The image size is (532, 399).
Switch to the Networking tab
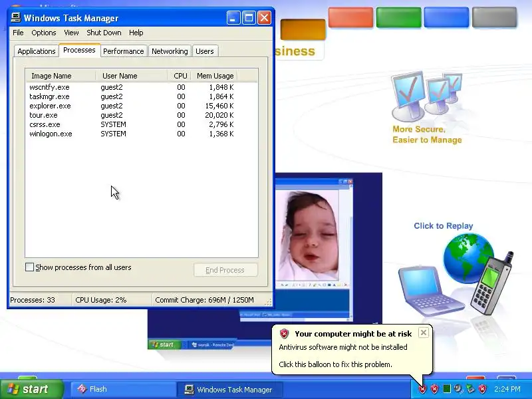(x=170, y=51)
